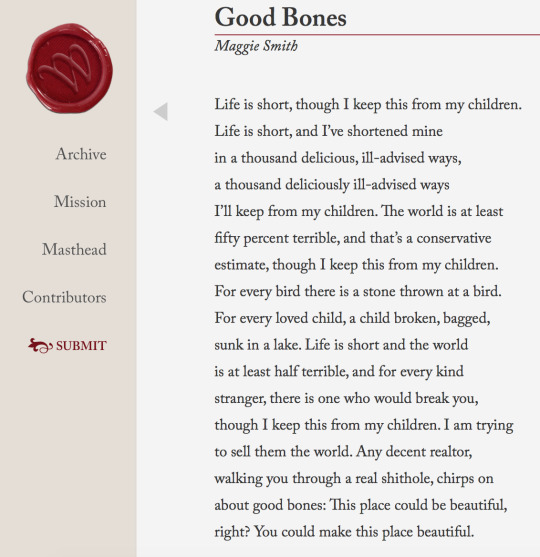Click the line "For every bird there is a stone"
The width and height of the screenshot is (540, 557).
point(358,292)
